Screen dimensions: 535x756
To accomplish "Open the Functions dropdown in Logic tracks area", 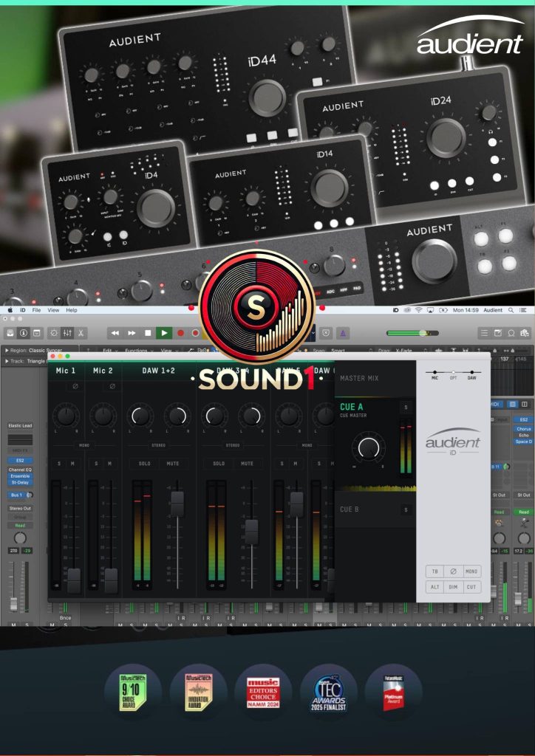I will coord(138,351).
